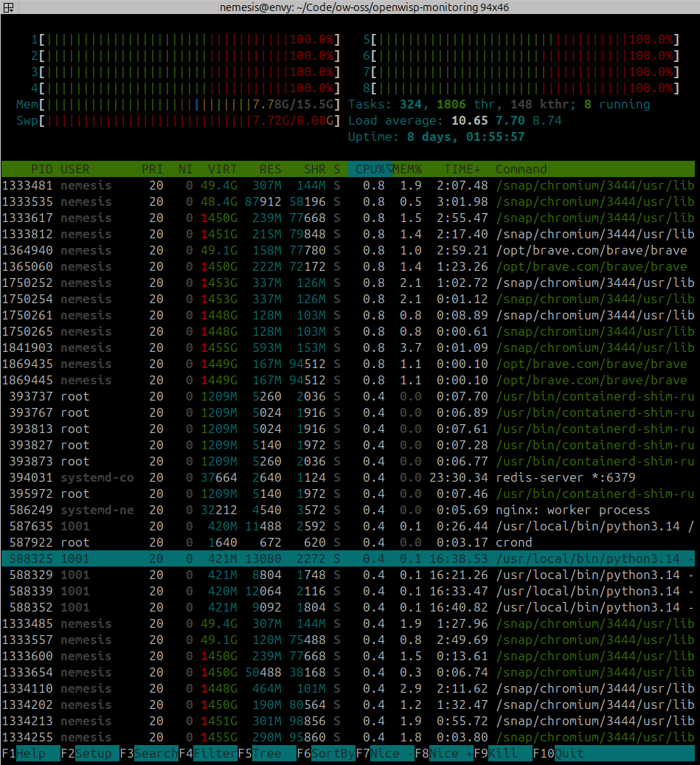
Task: Select python3.14 process with PID 587635
Action: coord(348,526)
